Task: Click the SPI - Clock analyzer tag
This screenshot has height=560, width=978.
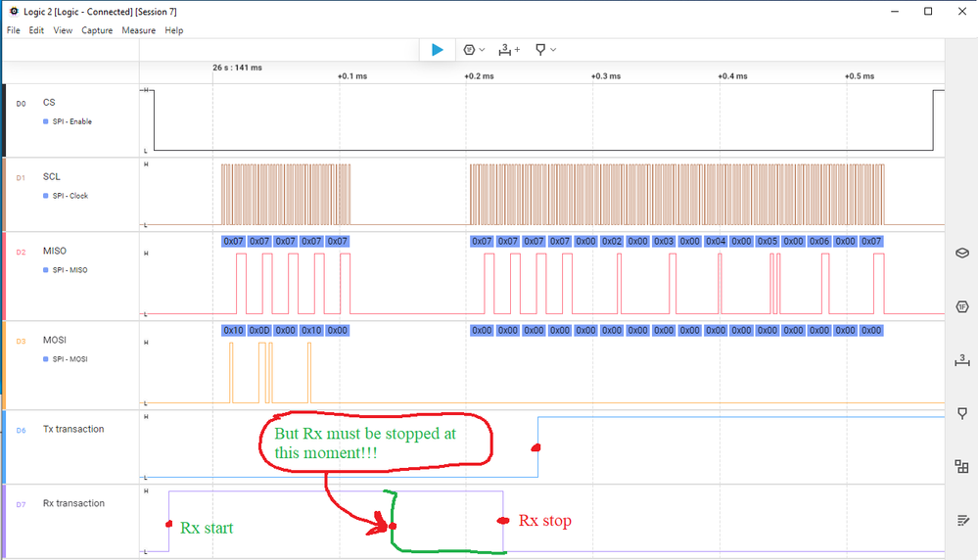Action: click(x=70, y=196)
